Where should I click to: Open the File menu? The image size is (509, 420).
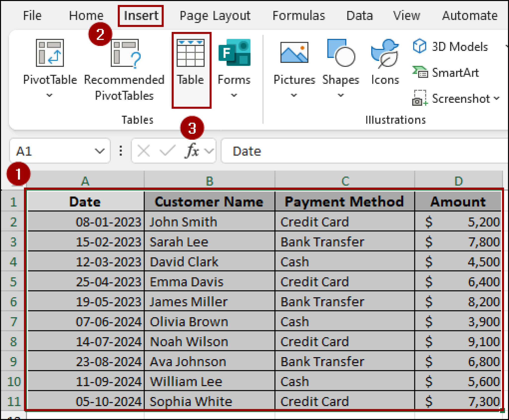click(32, 15)
